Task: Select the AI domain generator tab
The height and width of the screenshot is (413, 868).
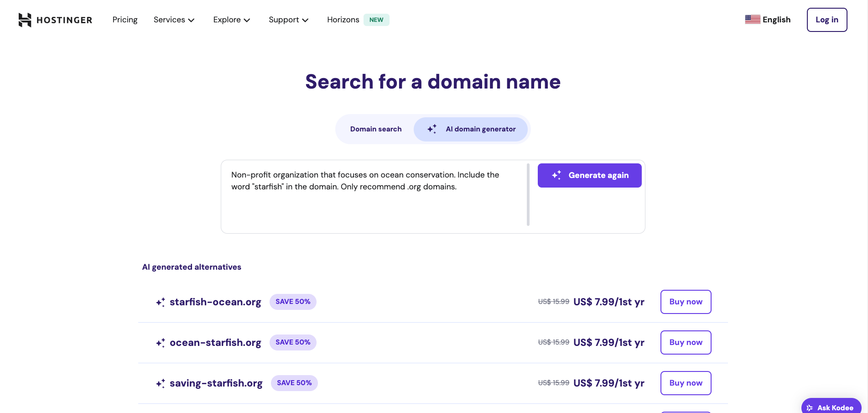Action: tap(471, 129)
